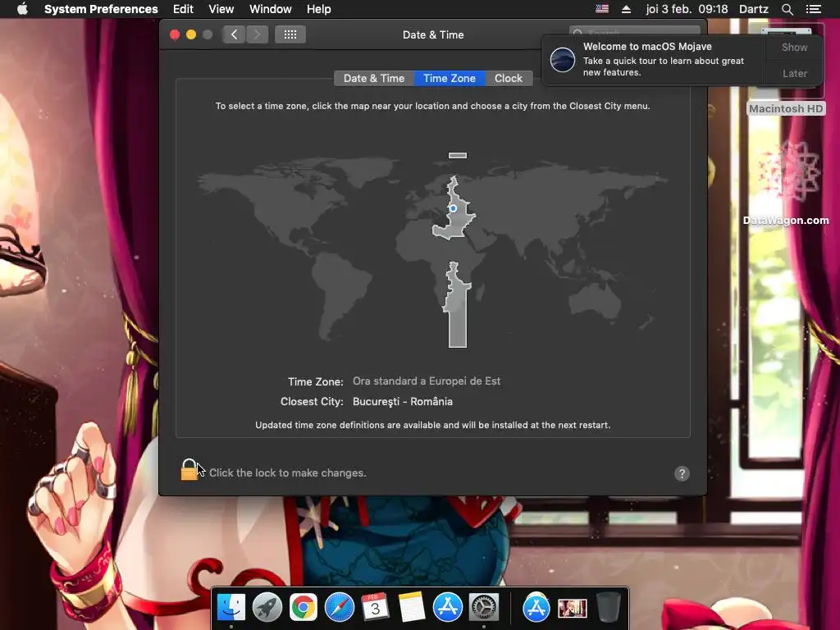This screenshot has height=630, width=840.
Task: Click the Closest City București - România field
Action: [x=402, y=401]
